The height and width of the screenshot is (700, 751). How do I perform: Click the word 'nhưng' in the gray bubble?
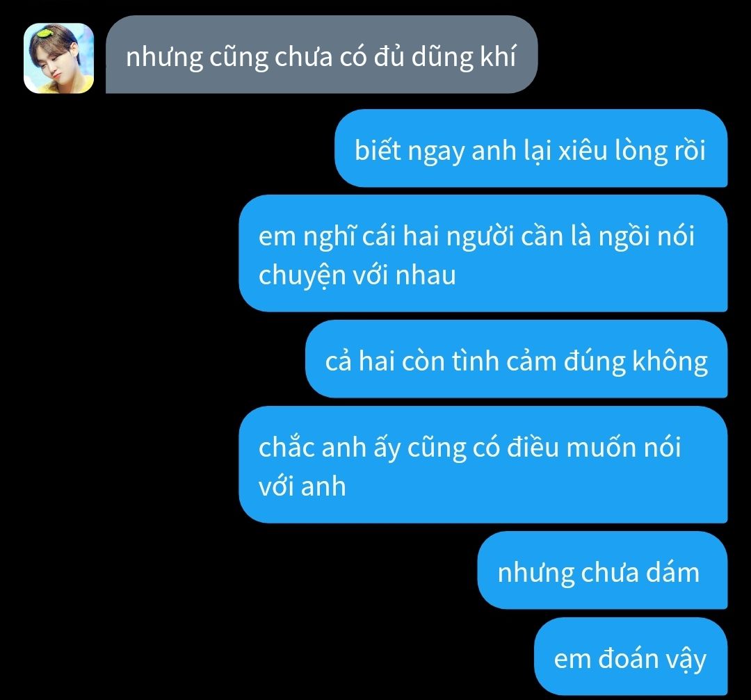[164, 58]
